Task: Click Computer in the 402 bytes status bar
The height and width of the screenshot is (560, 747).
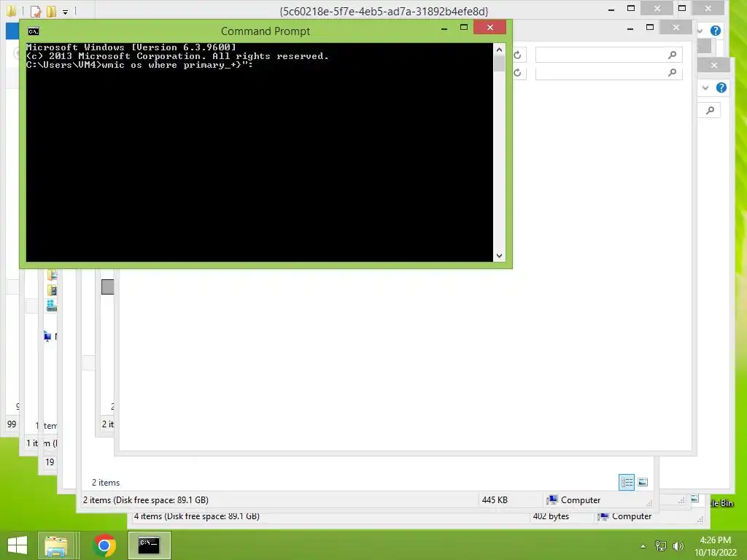Action: (x=624, y=516)
